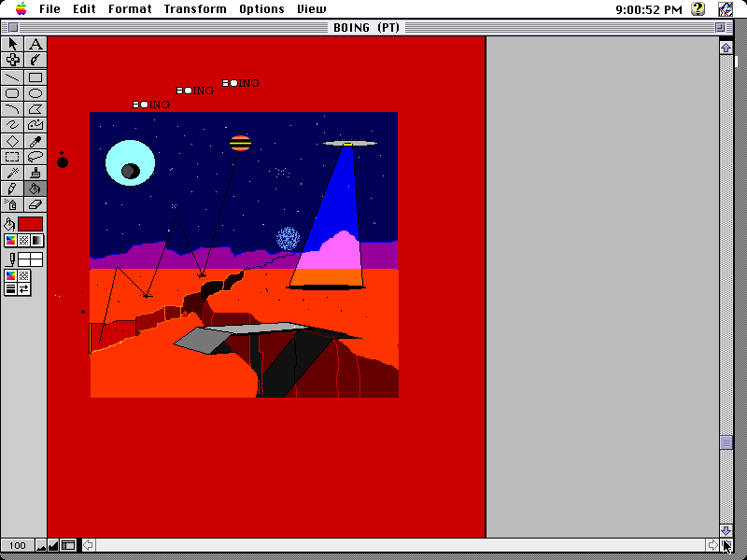747x560 pixels.
Task: Click the horizontal scrollbar left arrow
Action: click(88, 545)
